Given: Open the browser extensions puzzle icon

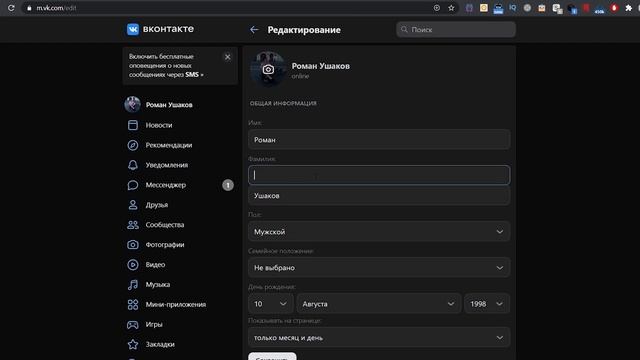Looking at the screenshot, I should click(629, 8).
